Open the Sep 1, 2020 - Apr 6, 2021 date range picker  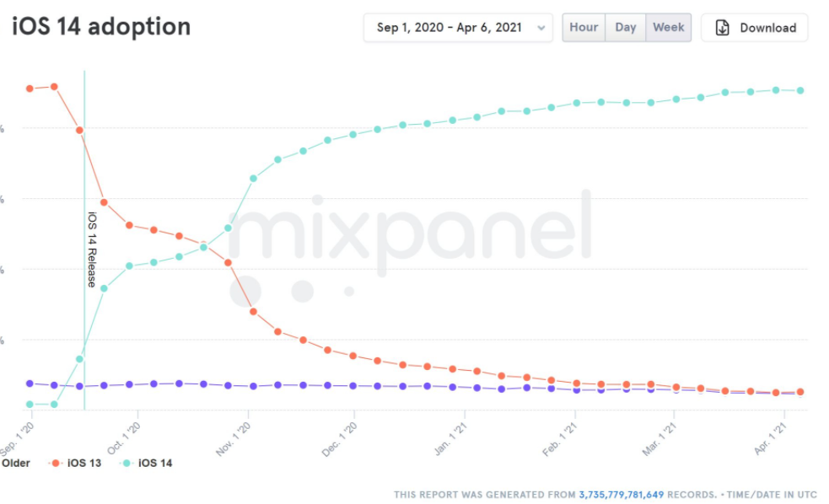pyautogui.click(x=449, y=28)
